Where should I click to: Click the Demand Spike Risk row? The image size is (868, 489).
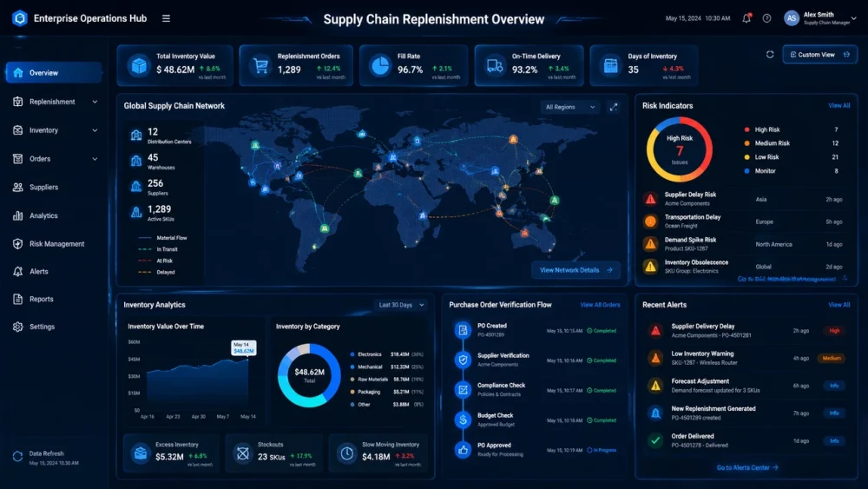tap(744, 244)
